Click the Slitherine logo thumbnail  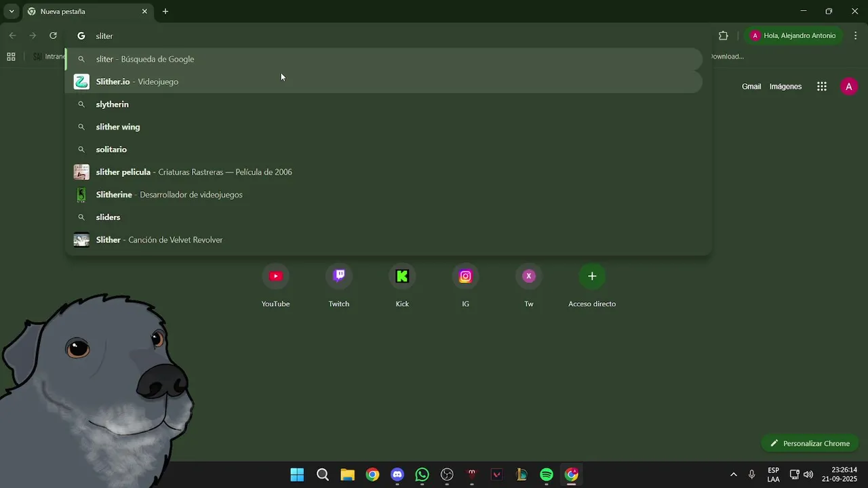[81, 195]
